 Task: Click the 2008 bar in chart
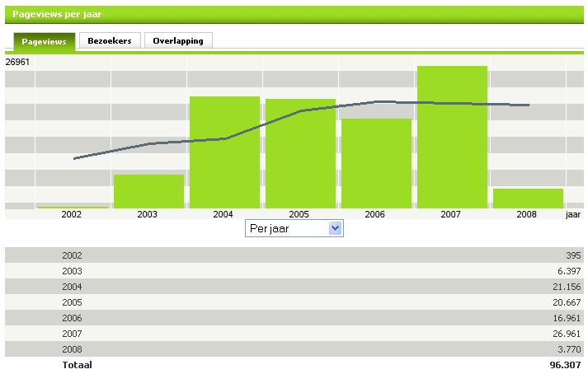click(x=528, y=199)
